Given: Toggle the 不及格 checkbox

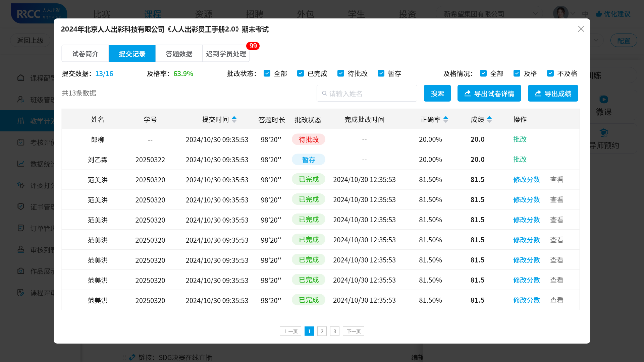Looking at the screenshot, I should tap(550, 73).
